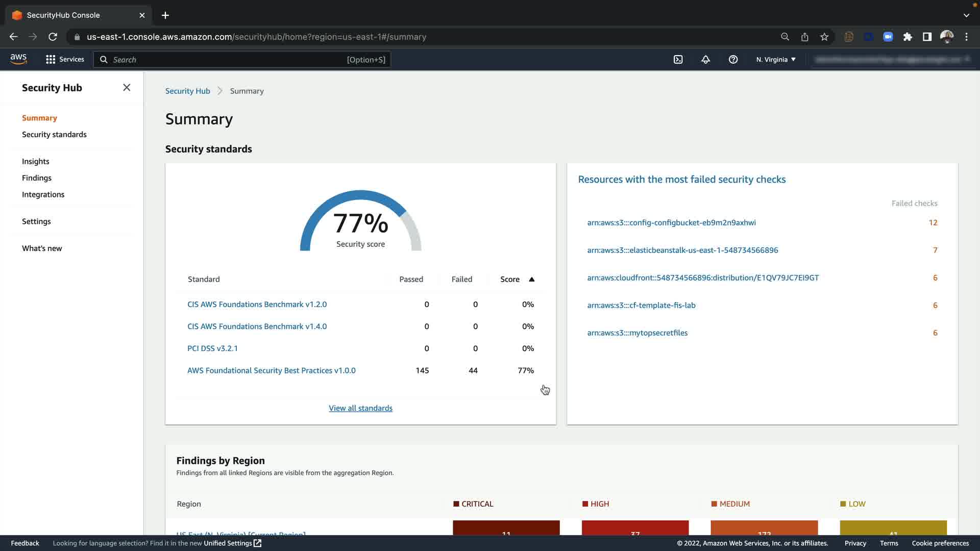Click the View all standards link

360,408
